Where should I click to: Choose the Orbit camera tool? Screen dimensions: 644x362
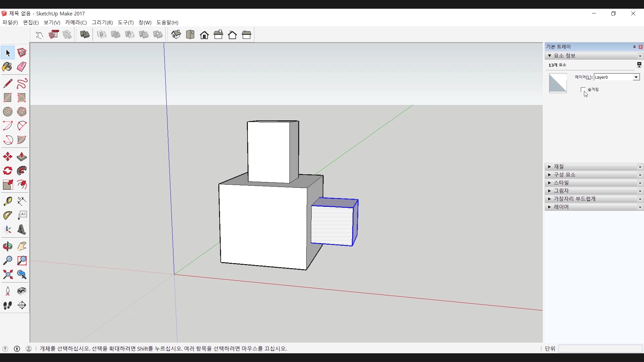pos(7,247)
